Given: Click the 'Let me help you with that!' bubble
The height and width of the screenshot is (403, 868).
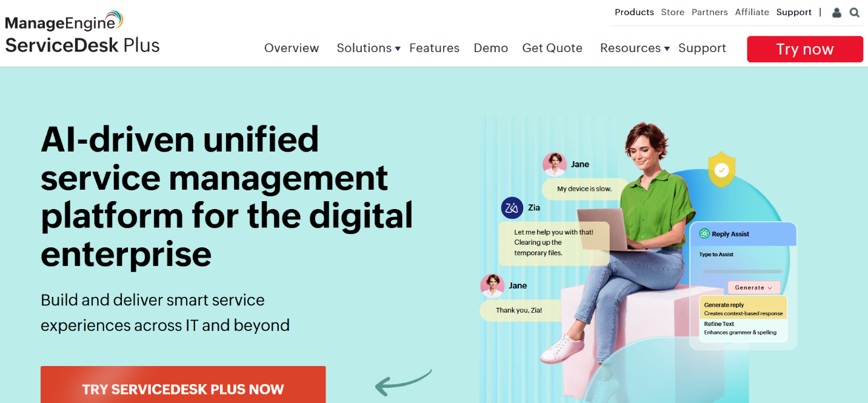Looking at the screenshot, I should (554, 242).
